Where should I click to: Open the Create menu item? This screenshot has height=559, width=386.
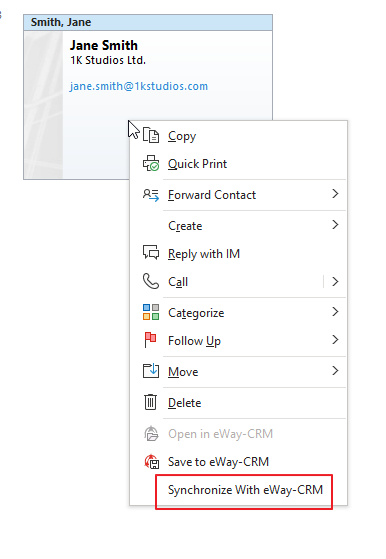tap(238, 226)
